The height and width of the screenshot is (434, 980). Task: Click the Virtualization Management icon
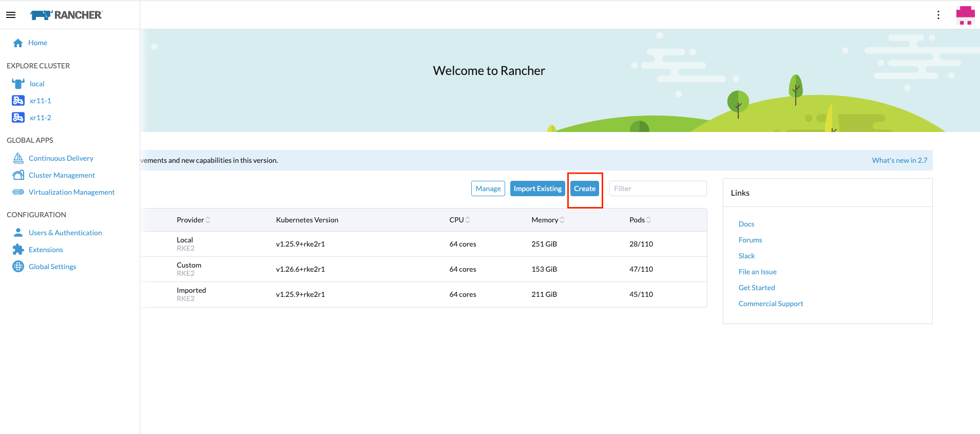click(18, 192)
